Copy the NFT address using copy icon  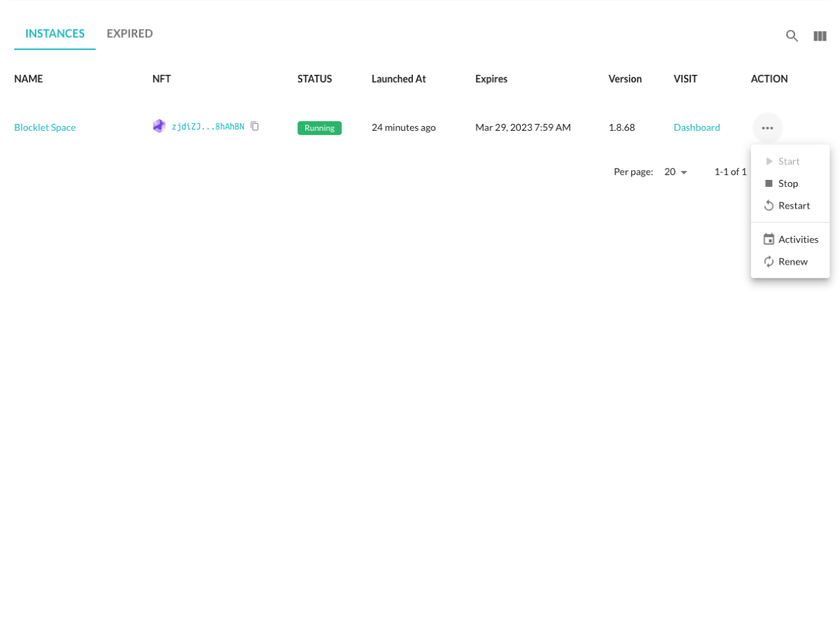(x=254, y=126)
